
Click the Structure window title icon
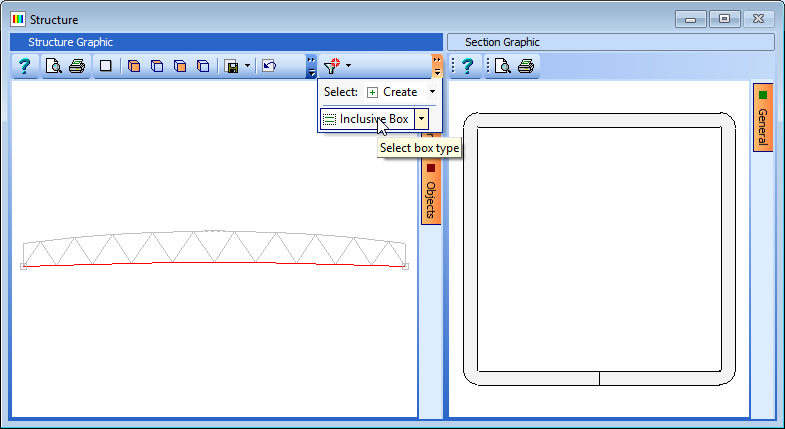point(18,20)
